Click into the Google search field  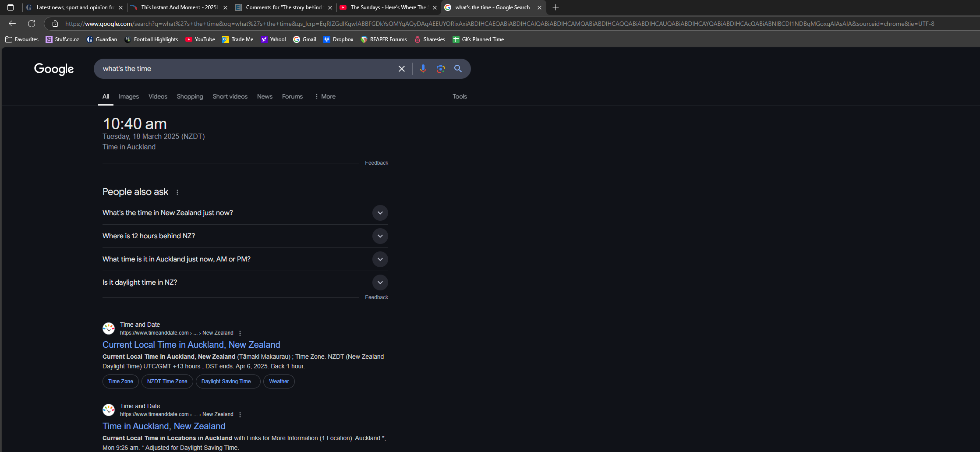pyautogui.click(x=245, y=69)
